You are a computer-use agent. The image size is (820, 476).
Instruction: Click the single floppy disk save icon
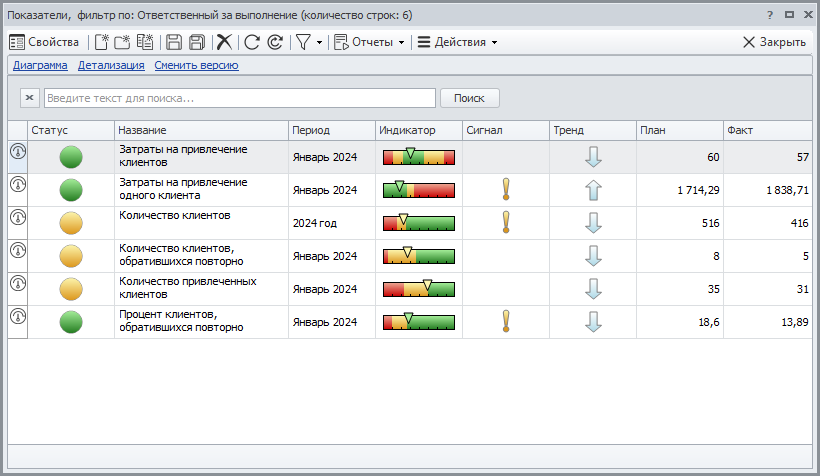pyautogui.click(x=174, y=42)
